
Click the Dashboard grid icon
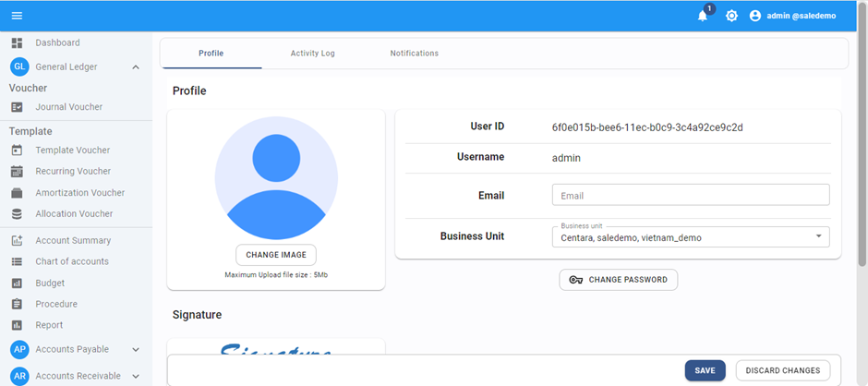[17, 42]
